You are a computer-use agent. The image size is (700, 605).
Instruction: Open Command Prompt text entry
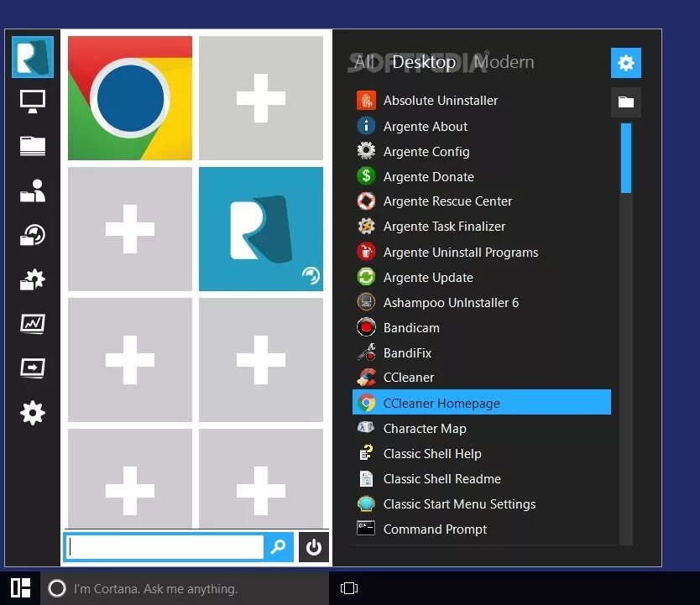tap(435, 529)
